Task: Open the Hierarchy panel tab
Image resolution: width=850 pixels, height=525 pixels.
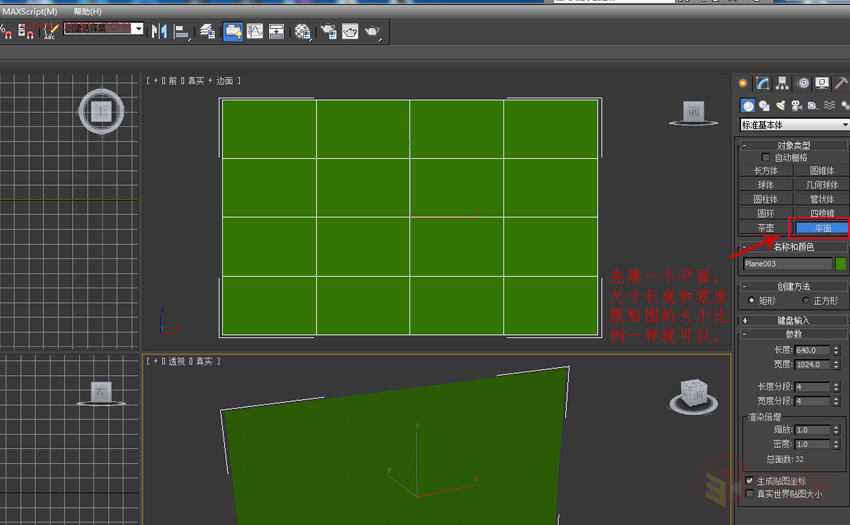Action: click(782, 84)
